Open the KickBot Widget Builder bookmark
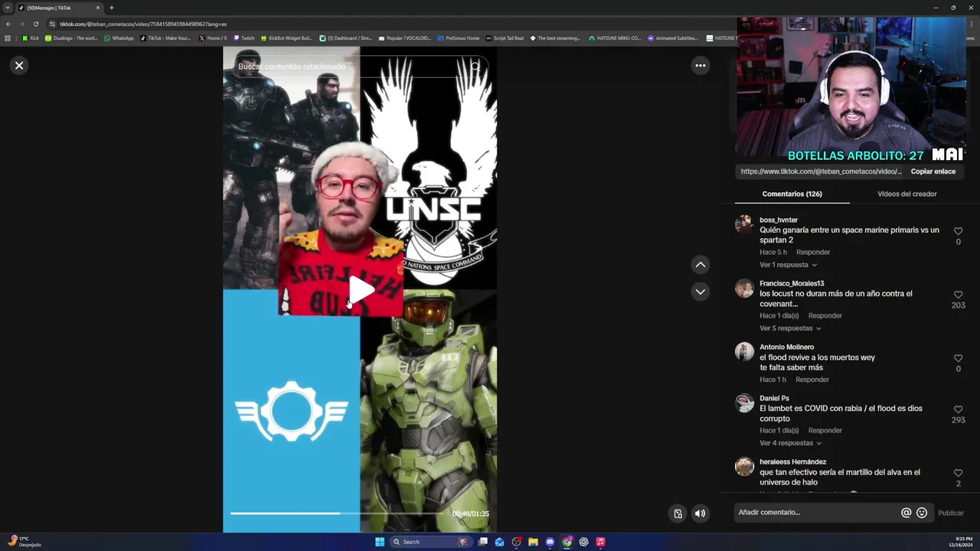 coord(286,37)
